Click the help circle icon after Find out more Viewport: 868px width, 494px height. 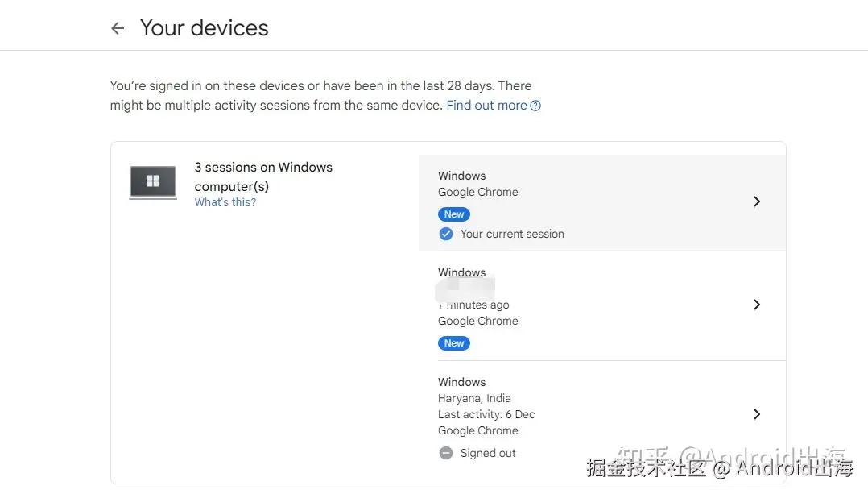(x=535, y=106)
